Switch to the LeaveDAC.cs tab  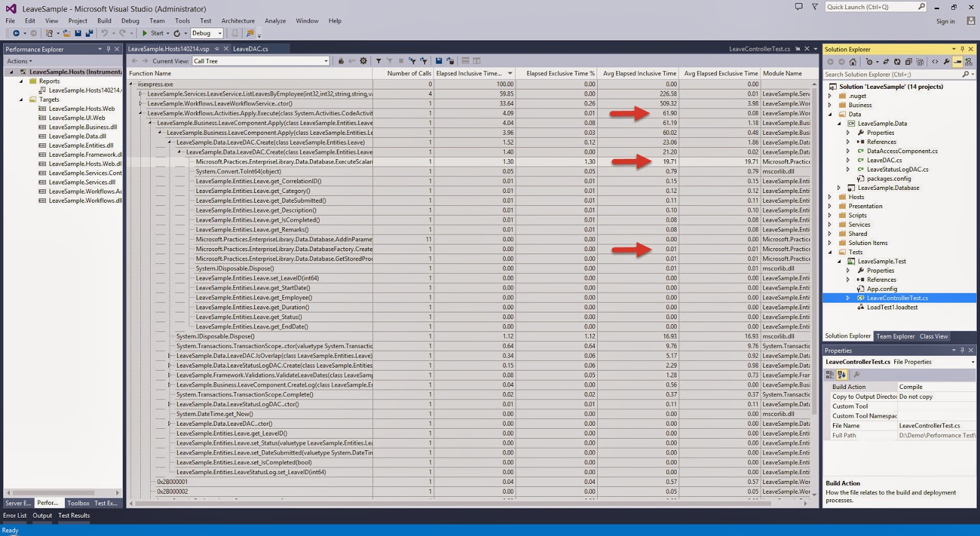250,49
